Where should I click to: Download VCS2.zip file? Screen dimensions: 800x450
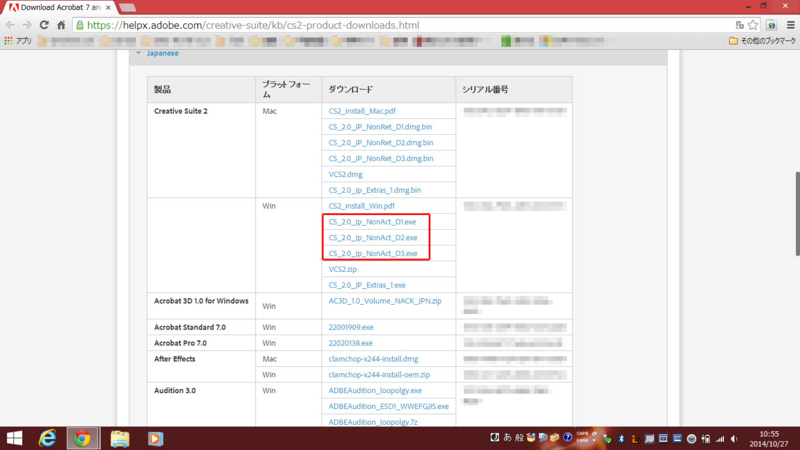(342, 269)
